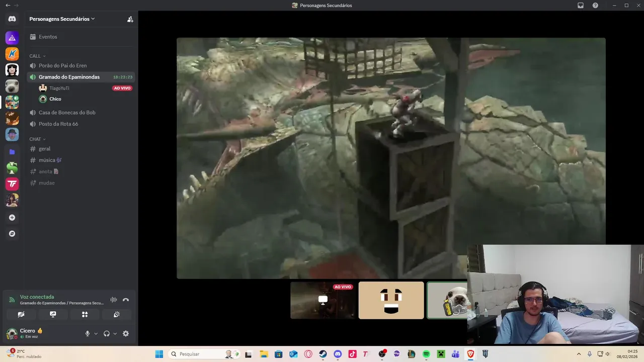Open the purple triangle server icon

point(12,38)
